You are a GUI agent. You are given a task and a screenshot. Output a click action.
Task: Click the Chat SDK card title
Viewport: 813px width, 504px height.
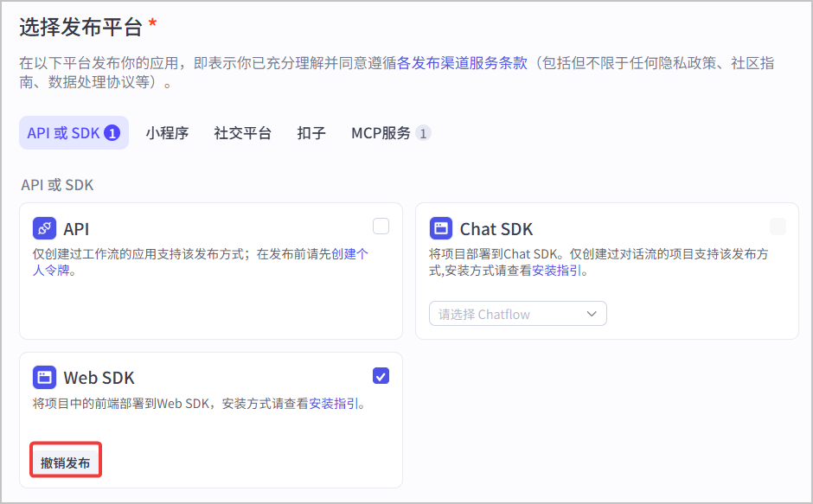click(496, 229)
